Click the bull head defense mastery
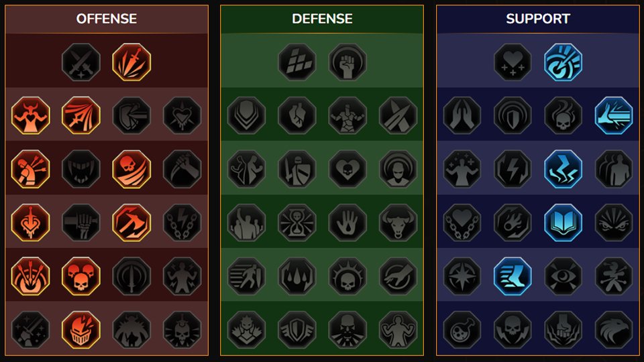Image resolution: width=644 pixels, height=362 pixels. 398,223
